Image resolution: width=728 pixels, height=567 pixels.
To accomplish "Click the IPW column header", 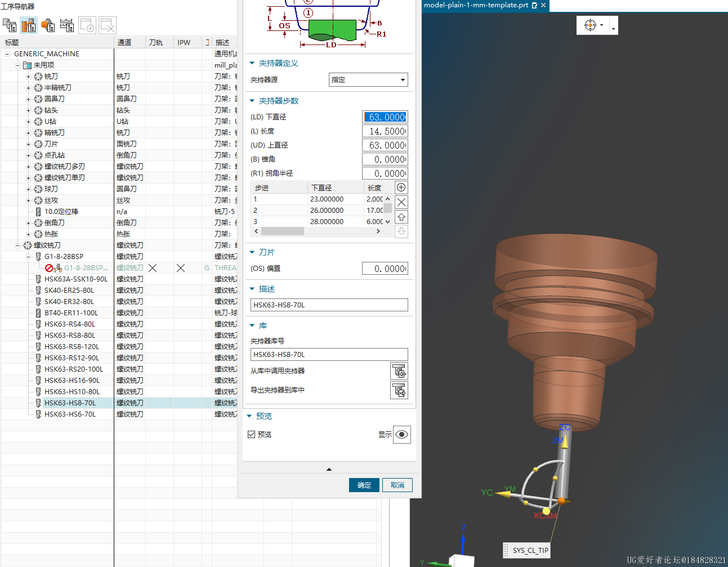I will pos(188,42).
